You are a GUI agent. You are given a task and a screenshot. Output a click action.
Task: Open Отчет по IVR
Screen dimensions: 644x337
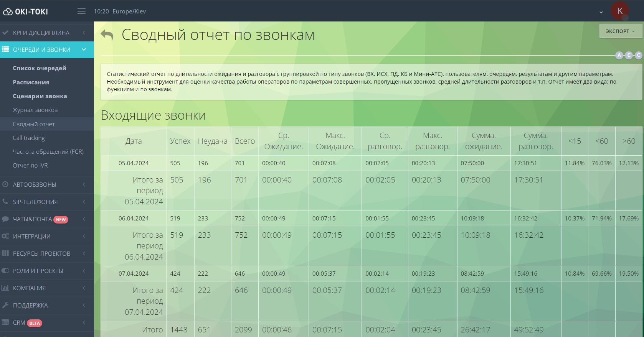pos(30,165)
